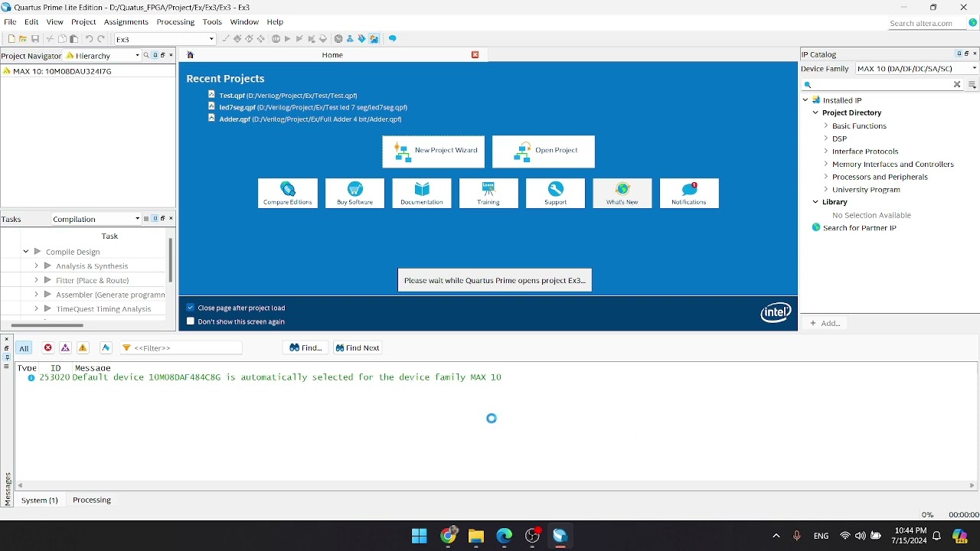Image resolution: width=980 pixels, height=551 pixels.
Task: Open the Notifications tile
Action: click(x=689, y=194)
